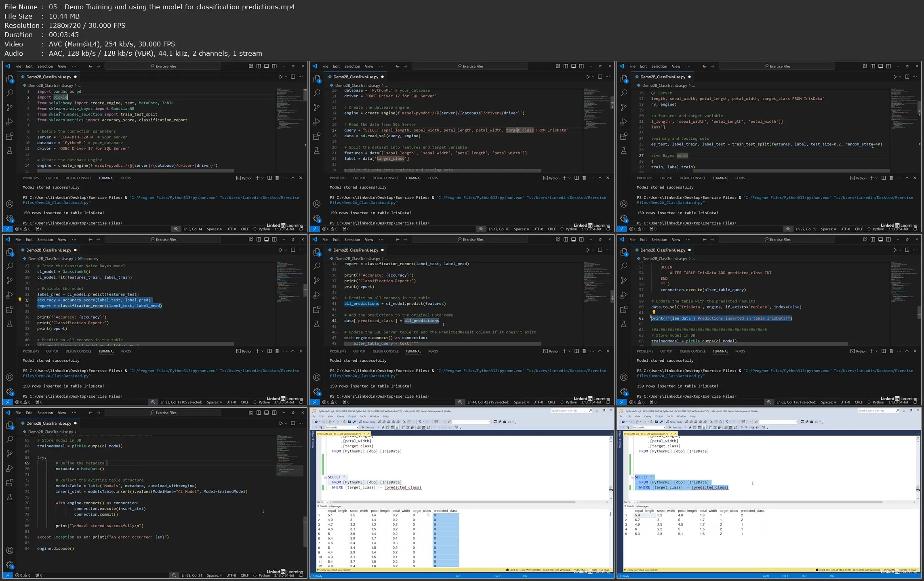Open Query menu in SSMS window with highlighted query
924x581 pixels.
648,416
